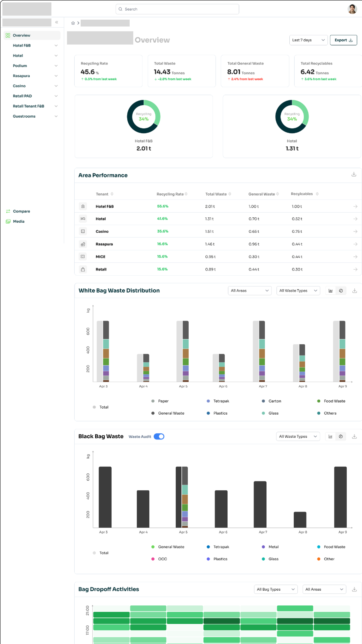This screenshot has width=362, height=644.
Task: Download the Area Performance table
Action: (354, 174)
